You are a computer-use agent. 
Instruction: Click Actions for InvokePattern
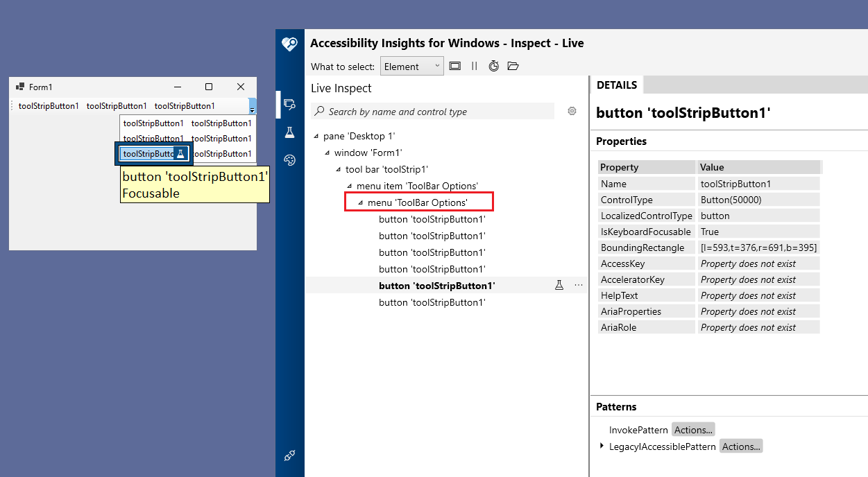click(x=693, y=429)
